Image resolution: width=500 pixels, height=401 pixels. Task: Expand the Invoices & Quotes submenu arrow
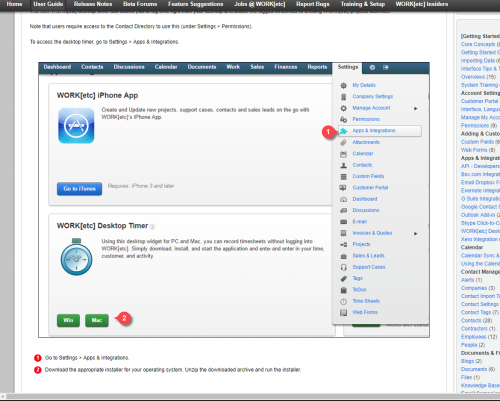click(x=416, y=233)
